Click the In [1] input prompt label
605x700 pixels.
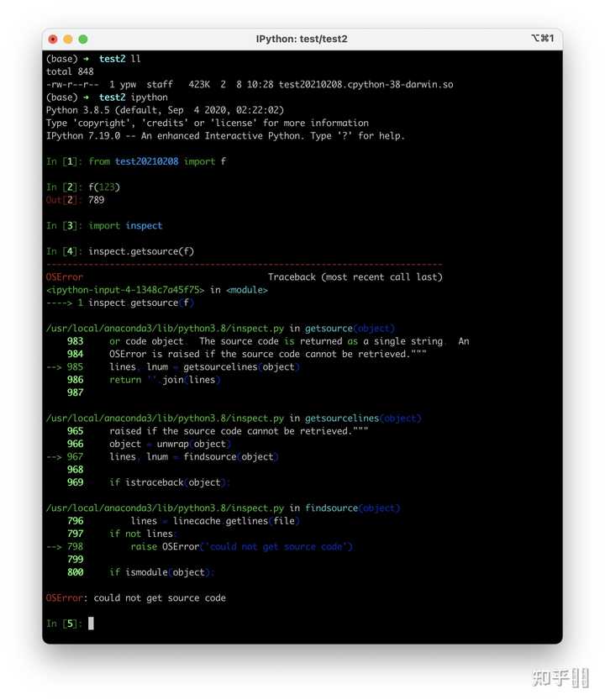click(64, 161)
